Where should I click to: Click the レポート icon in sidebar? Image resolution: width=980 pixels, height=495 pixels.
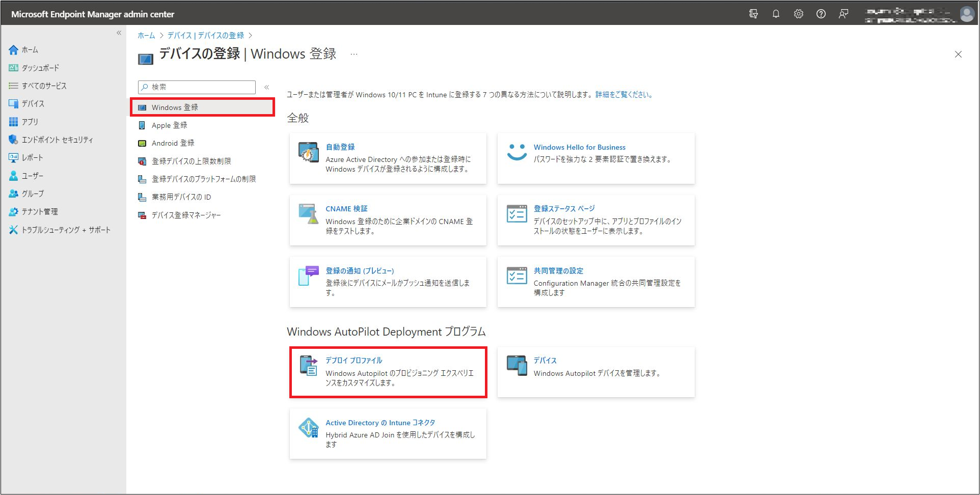[13, 158]
